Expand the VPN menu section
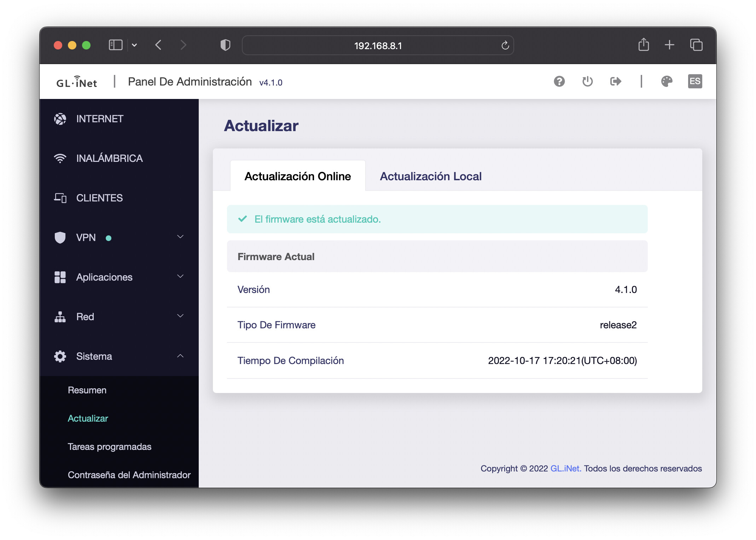 click(x=180, y=237)
